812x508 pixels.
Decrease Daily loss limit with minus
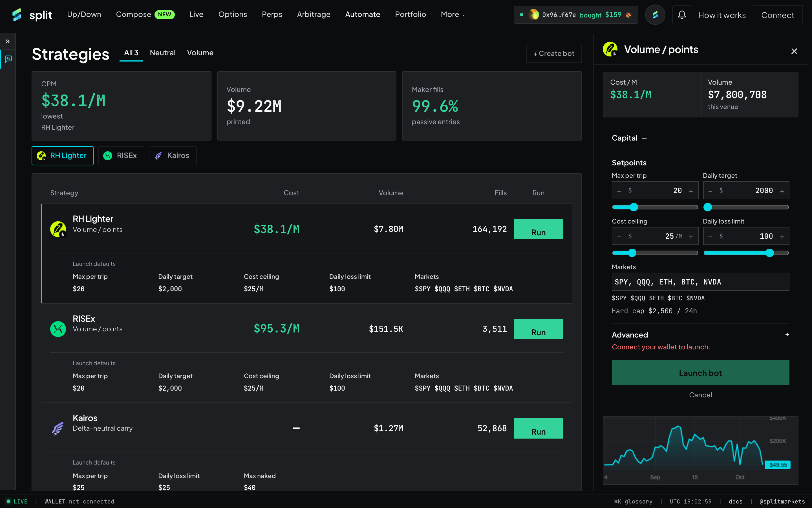(710, 237)
